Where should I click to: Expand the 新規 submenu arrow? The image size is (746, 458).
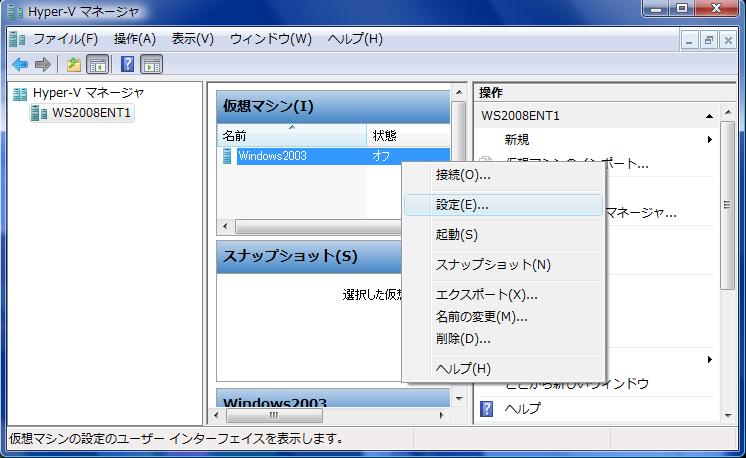point(710,140)
